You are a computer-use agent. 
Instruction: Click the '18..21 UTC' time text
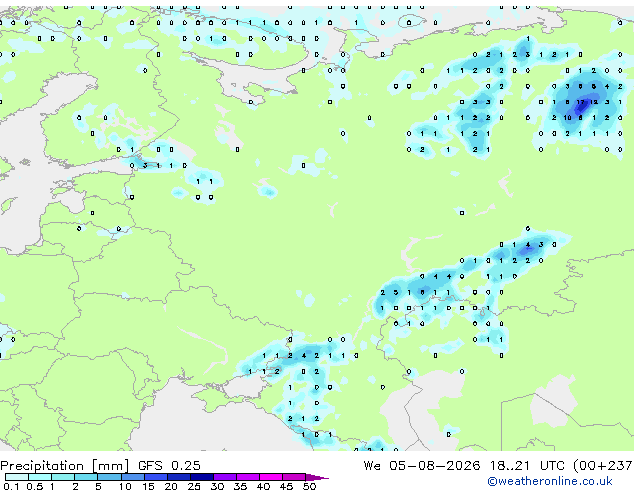tap(530, 466)
